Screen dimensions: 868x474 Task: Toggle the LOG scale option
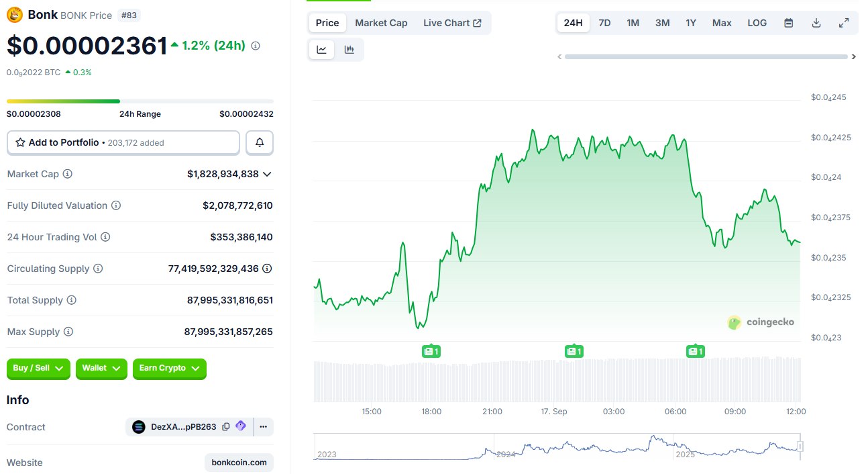point(757,23)
